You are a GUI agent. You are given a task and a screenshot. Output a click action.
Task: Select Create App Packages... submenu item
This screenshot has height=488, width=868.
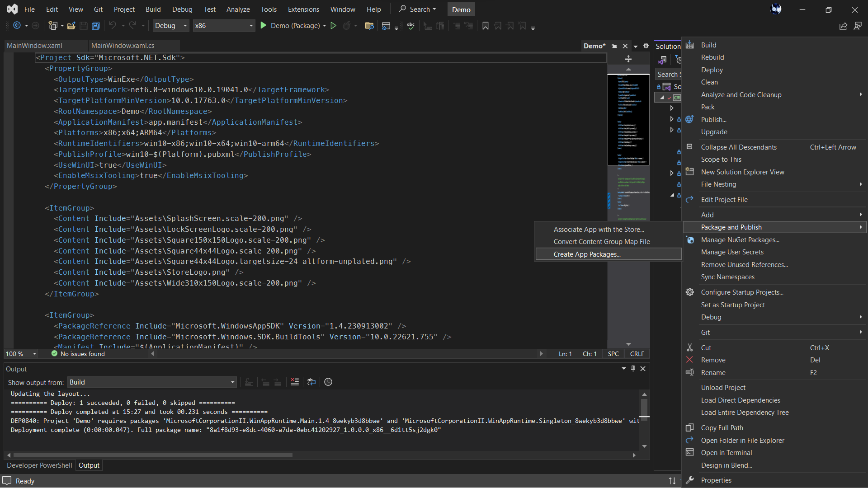tap(587, 254)
